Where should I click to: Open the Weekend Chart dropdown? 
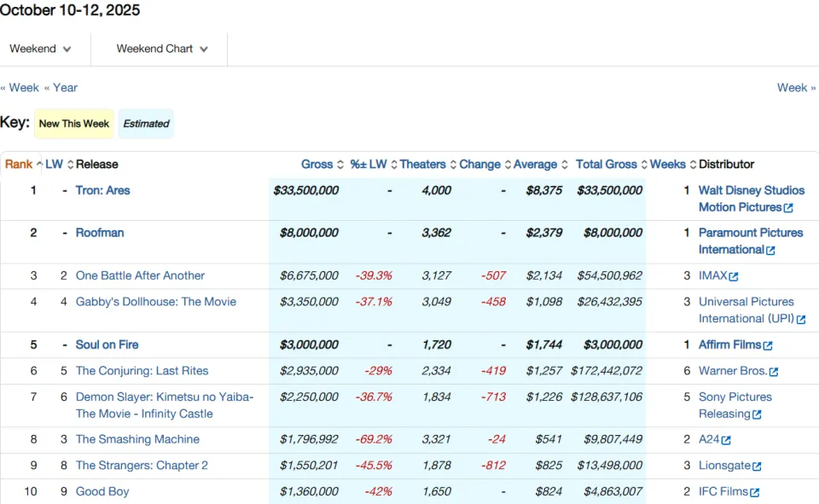point(162,49)
